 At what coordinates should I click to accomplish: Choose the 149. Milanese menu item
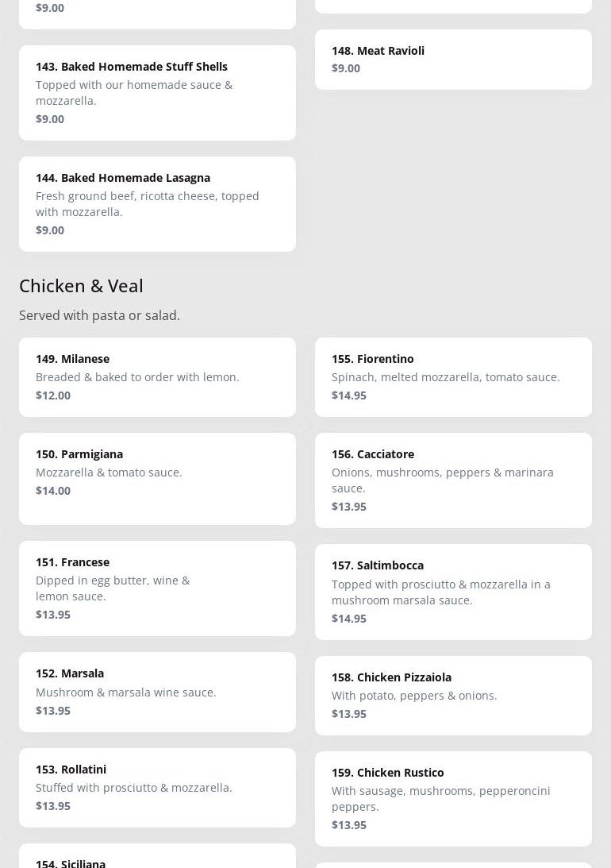click(x=157, y=376)
